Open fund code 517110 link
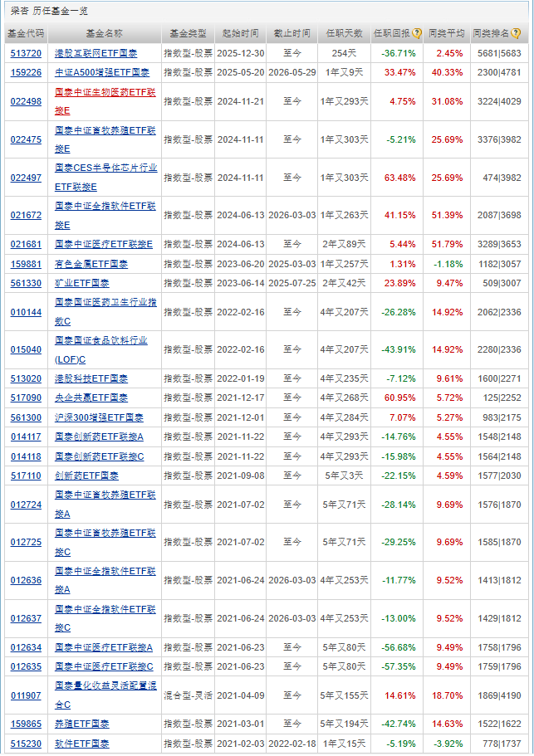Image resolution: width=534 pixels, height=756 pixels. (26, 476)
